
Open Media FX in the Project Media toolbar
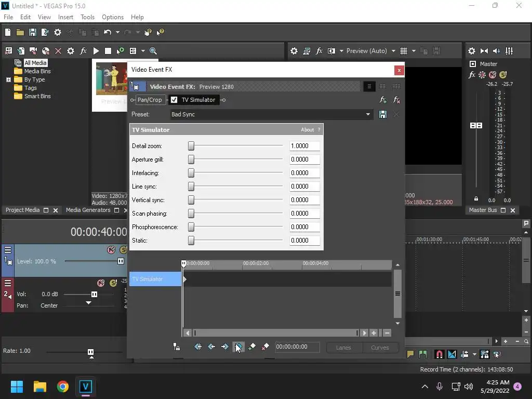[83, 51]
